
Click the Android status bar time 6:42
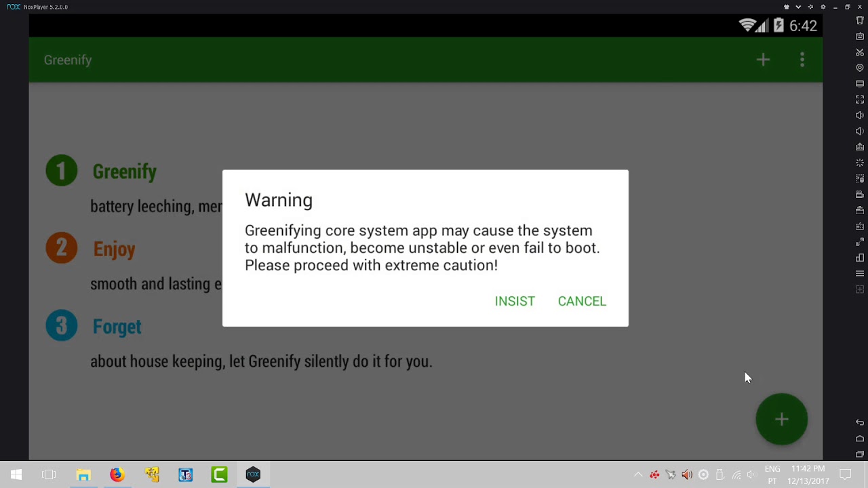click(x=804, y=26)
